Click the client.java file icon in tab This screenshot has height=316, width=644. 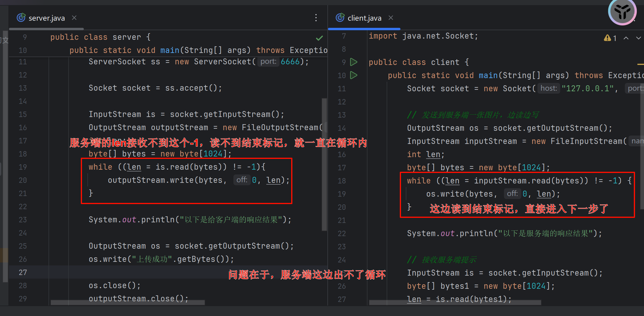340,18
